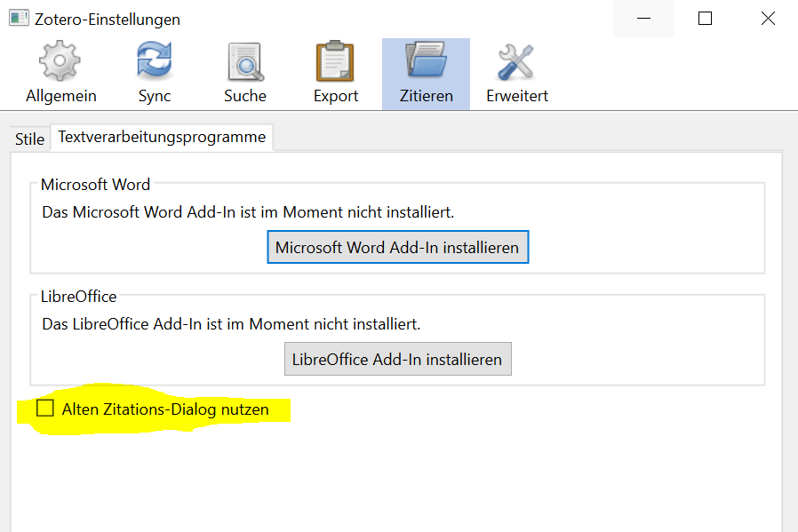Open the Allgemein settings pane
Screen dimensions: 798x532
[x=60, y=74]
